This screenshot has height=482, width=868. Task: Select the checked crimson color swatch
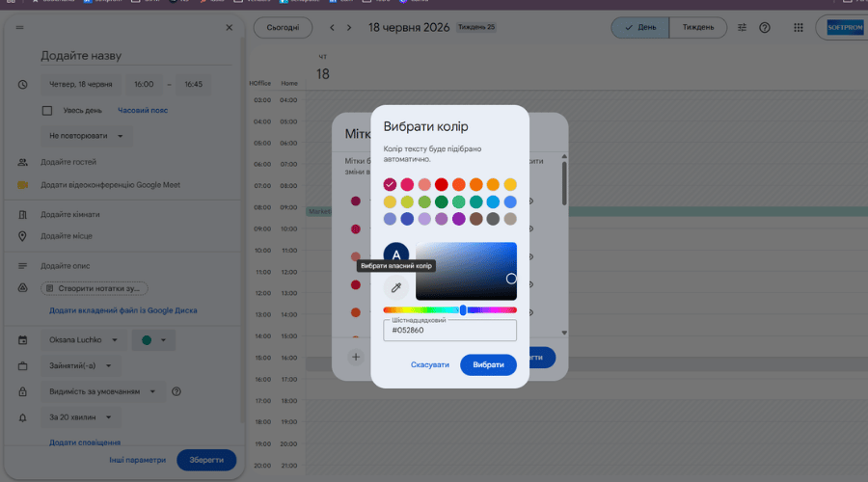[390, 184]
